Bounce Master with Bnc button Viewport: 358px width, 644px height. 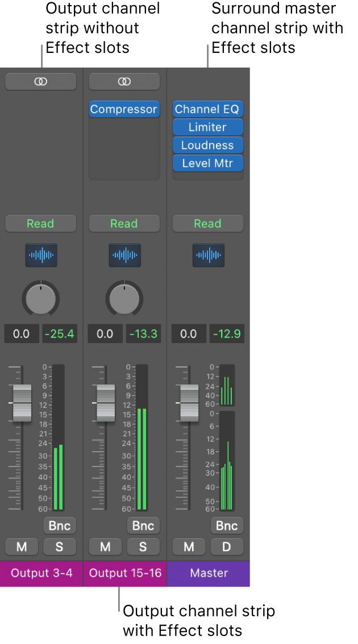pos(227,525)
